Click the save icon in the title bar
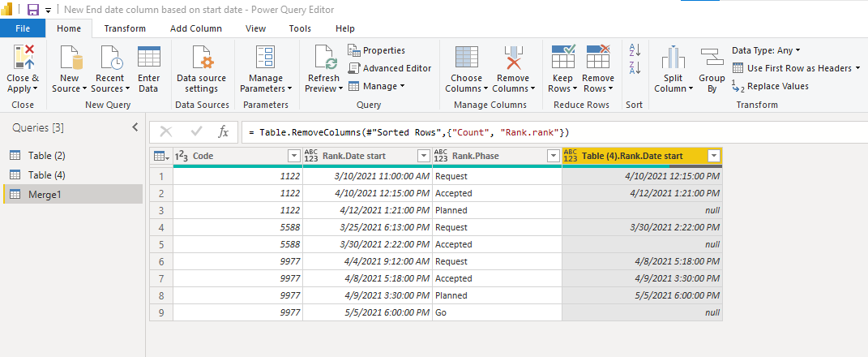868x357 pixels. 33,10
